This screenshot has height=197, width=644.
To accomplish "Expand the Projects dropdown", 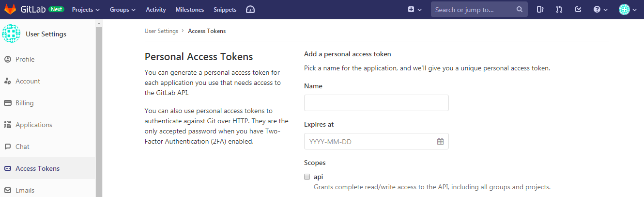I will (x=86, y=10).
